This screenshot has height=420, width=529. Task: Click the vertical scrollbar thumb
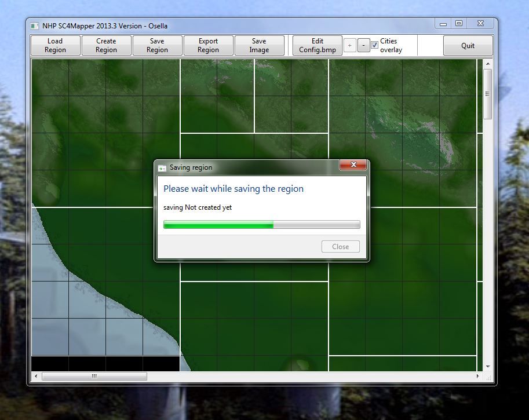487,94
